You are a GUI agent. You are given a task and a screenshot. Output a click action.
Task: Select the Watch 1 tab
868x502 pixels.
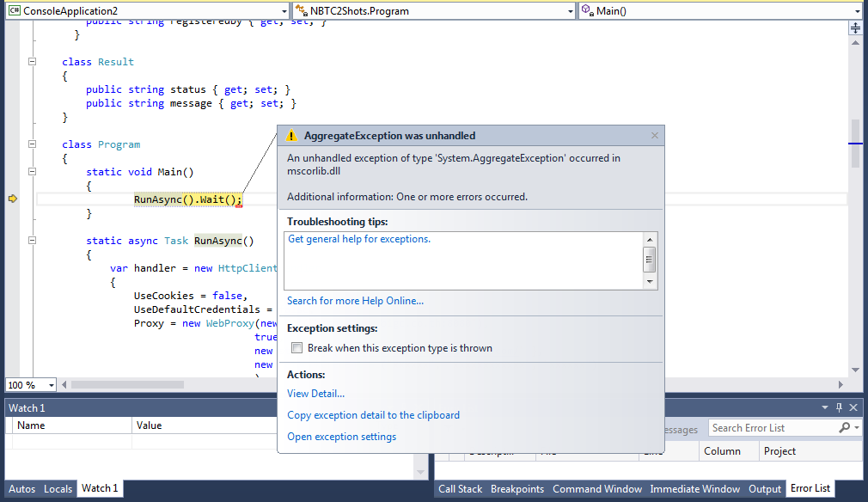tap(100, 488)
